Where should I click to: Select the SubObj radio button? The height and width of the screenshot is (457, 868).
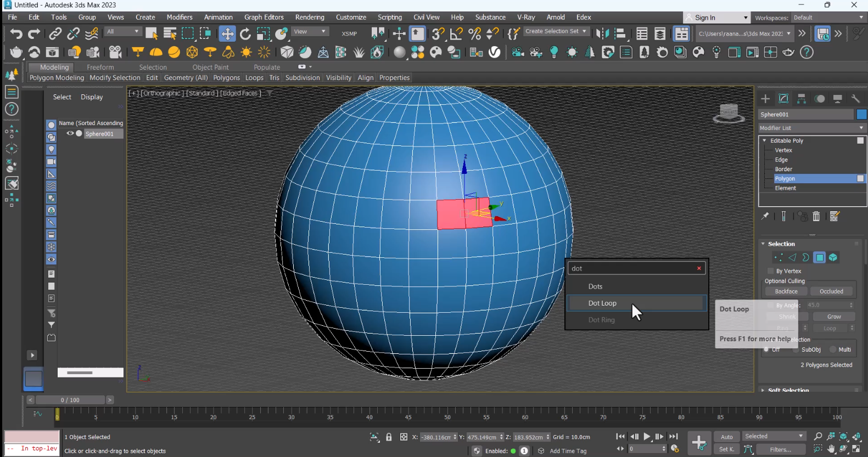[796, 349]
